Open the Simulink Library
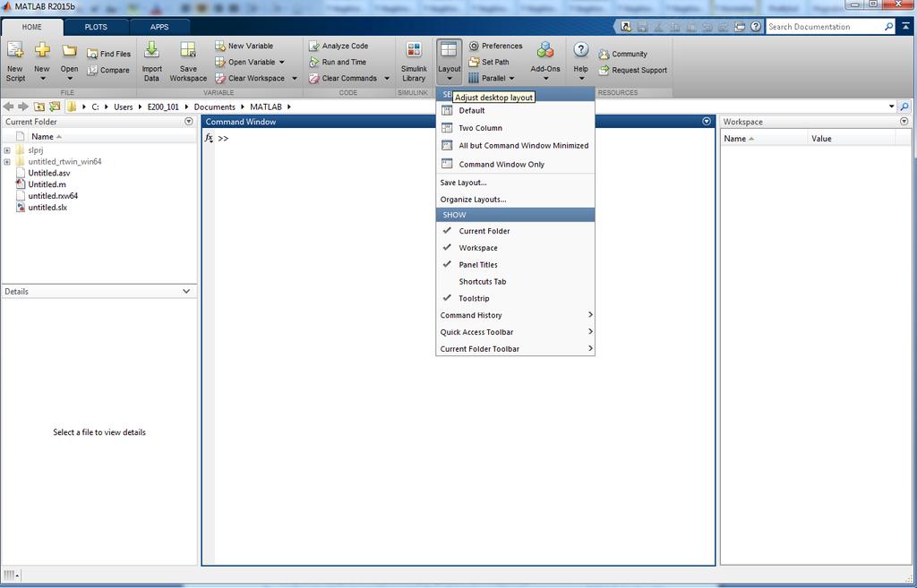 [x=414, y=62]
